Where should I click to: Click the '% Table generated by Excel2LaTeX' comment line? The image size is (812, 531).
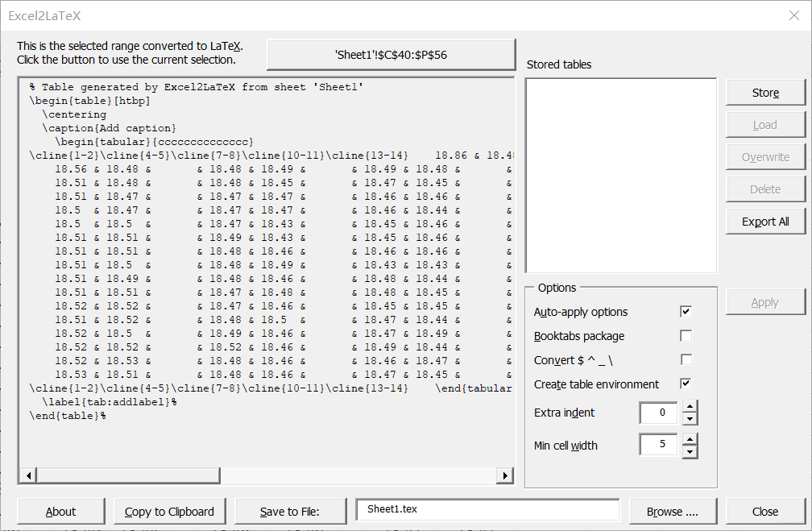197,87
